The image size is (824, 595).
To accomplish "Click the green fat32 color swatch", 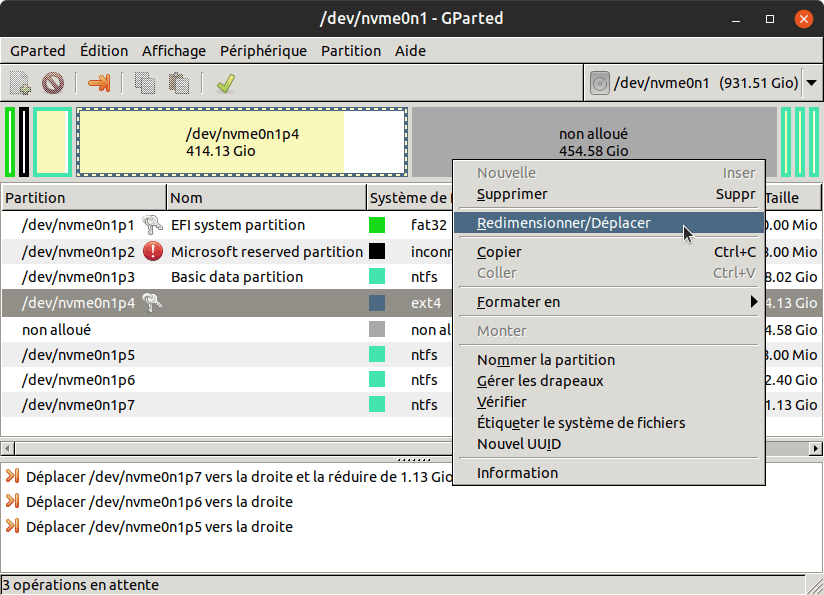I will coord(377,225).
